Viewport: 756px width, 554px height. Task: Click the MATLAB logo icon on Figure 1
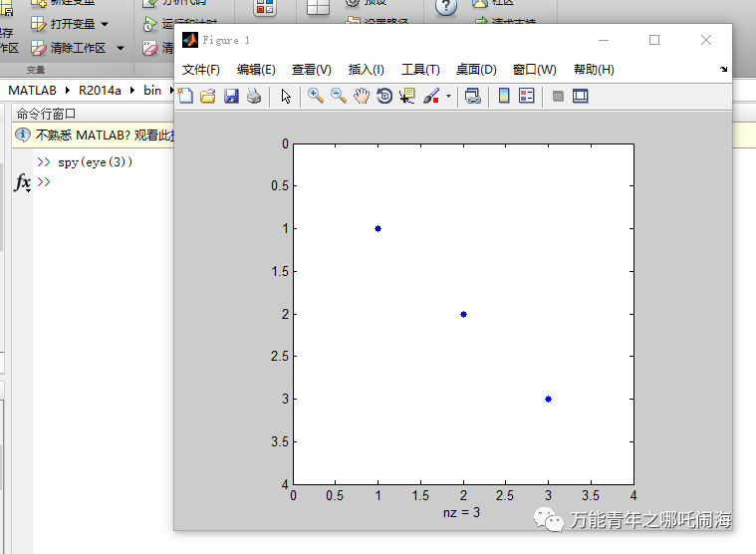tap(190, 40)
